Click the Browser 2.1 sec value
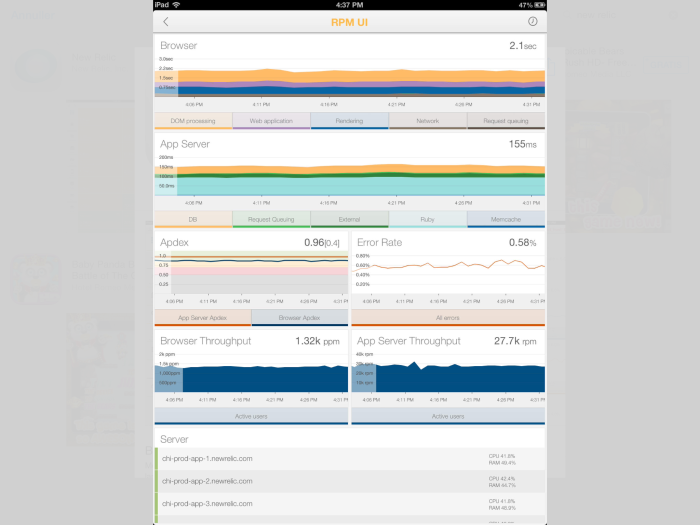The image size is (700, 525). [523, 46]
